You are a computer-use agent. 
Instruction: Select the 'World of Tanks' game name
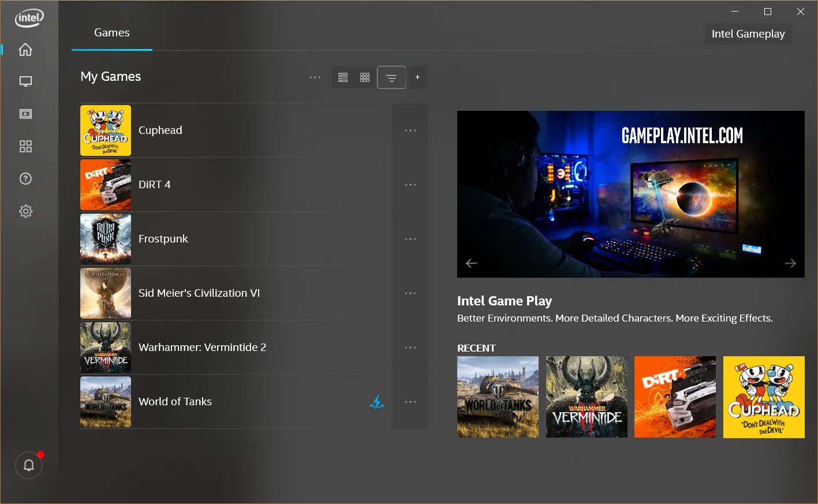tap(175, 402)
